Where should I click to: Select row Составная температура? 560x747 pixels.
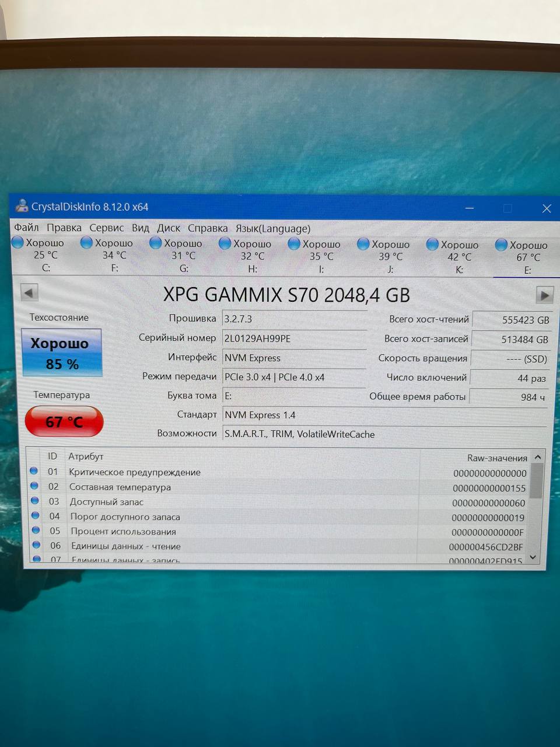pos(280,487)
